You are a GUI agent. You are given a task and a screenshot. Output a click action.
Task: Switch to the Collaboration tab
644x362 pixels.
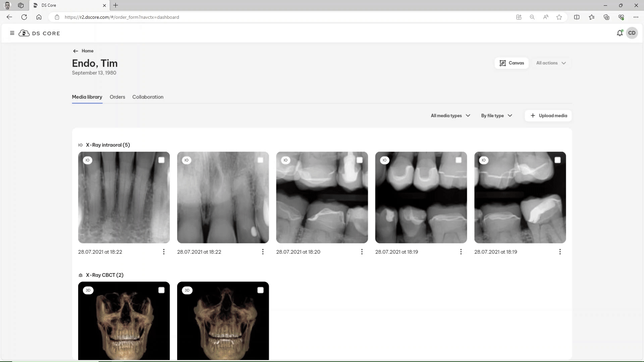point(148,97)
